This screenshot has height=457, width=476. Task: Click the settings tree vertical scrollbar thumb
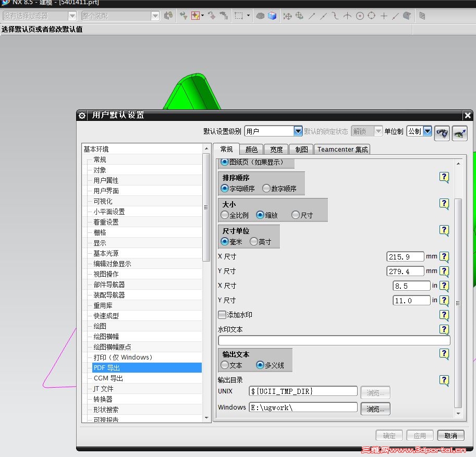click(206, 207)
